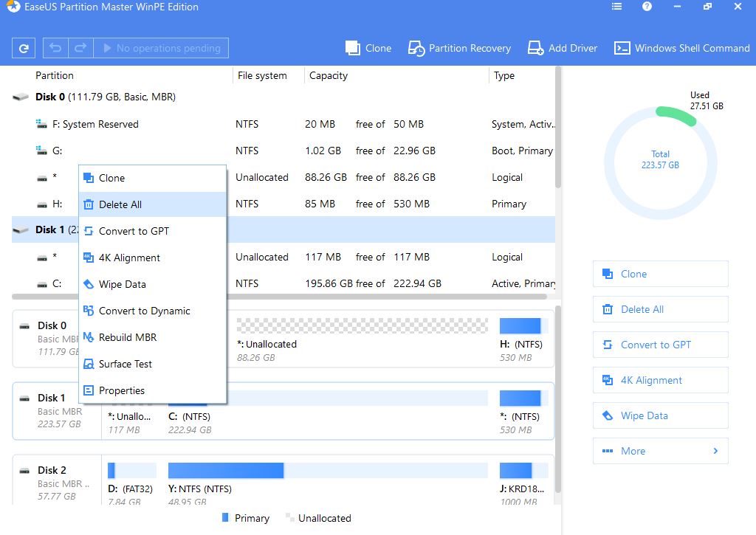Viewport: 756px width, 535px height.
Task: Expand the More options in the right panel
Action: 660,451
